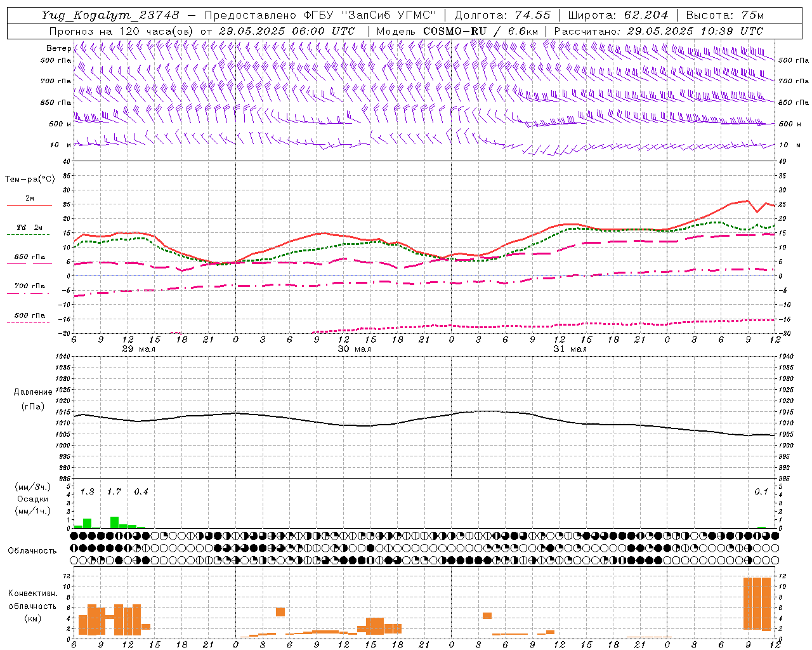
Task: Click the Ветер panel label
Action: [59, 48]
